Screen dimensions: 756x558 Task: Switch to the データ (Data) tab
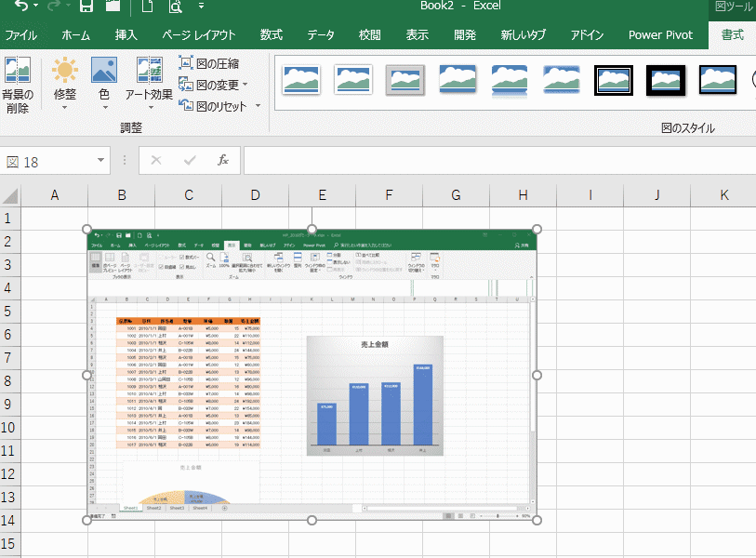coord(321,35)
